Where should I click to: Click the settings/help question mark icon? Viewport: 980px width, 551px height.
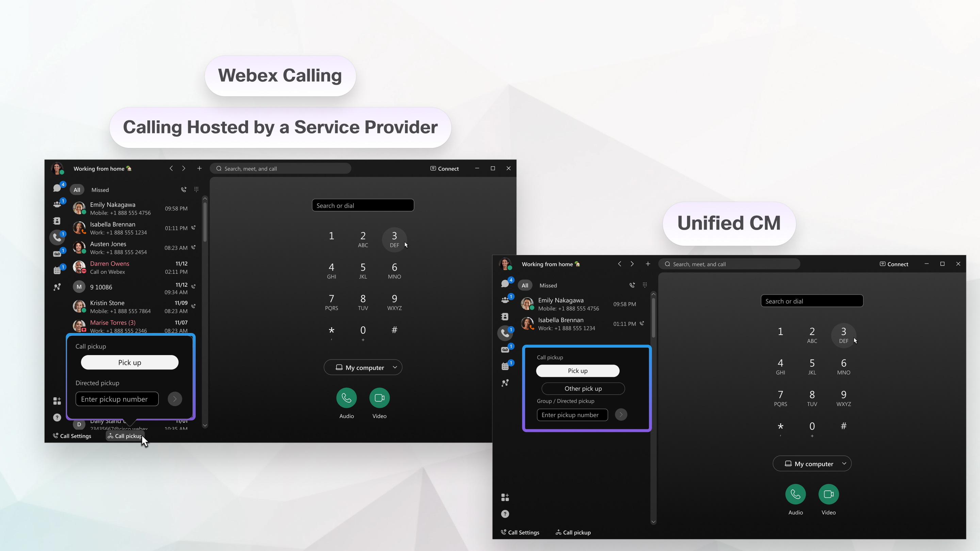click(57, 418)
